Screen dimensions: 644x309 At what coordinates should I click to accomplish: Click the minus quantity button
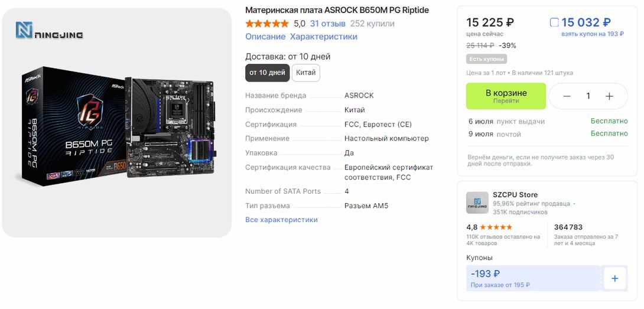567,96
